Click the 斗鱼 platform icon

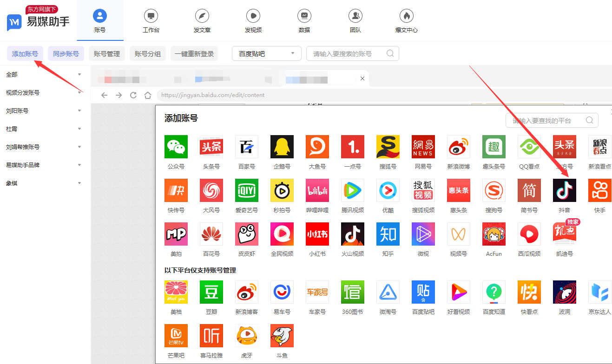(x=282, y=336)
